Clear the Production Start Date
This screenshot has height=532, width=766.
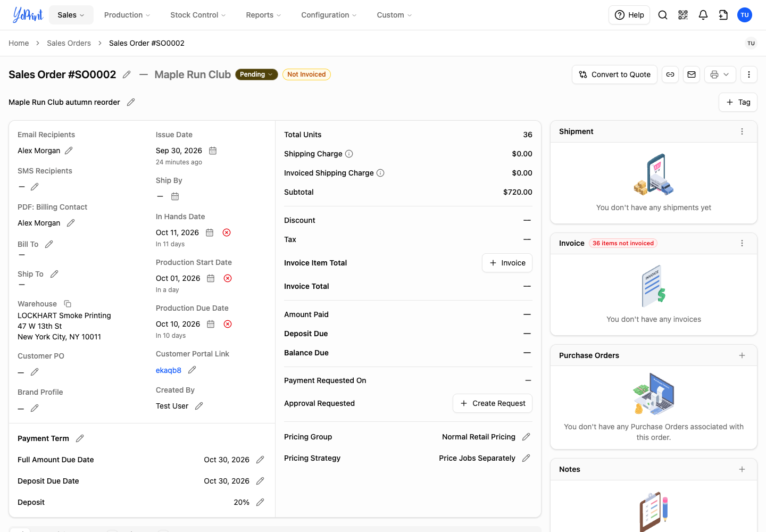(228, 278)
